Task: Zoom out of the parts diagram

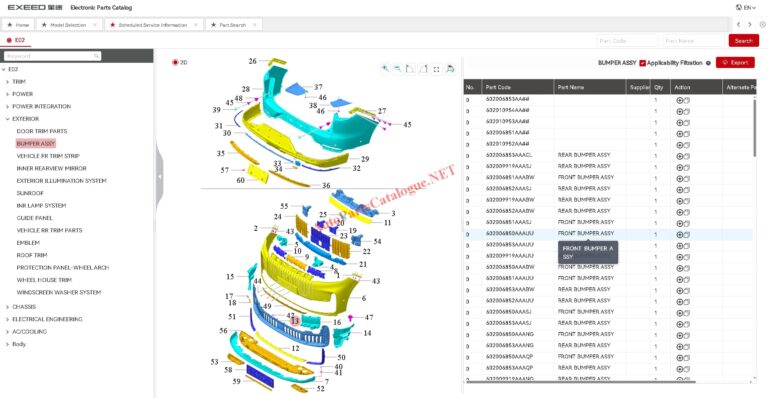Action: click(398, 69)
